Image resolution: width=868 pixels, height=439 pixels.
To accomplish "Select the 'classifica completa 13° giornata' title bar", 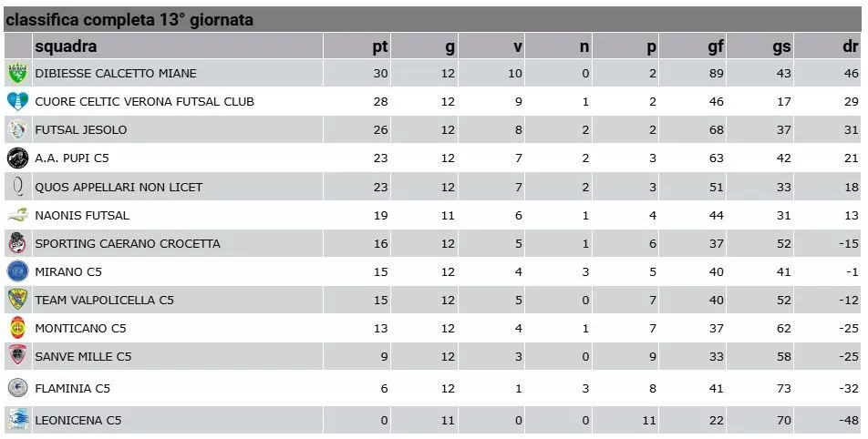I will 129,19.
